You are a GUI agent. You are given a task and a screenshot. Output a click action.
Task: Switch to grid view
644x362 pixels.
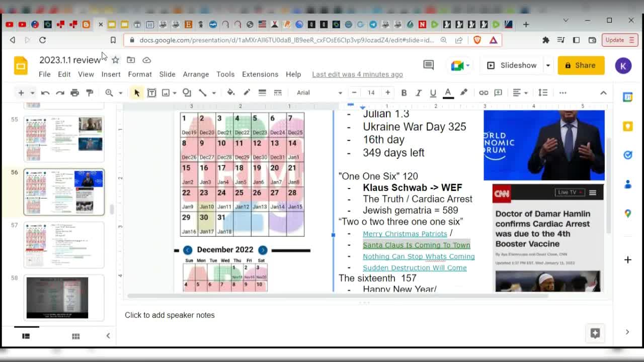(75, 336)
